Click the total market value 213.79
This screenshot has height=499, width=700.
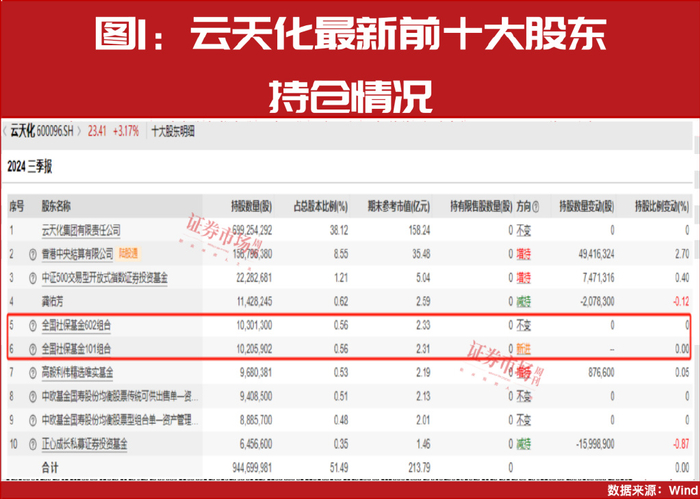tap(419, 468)
